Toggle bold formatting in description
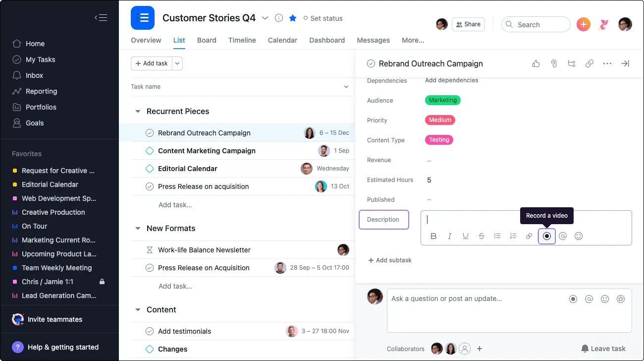 click(433, 236)
